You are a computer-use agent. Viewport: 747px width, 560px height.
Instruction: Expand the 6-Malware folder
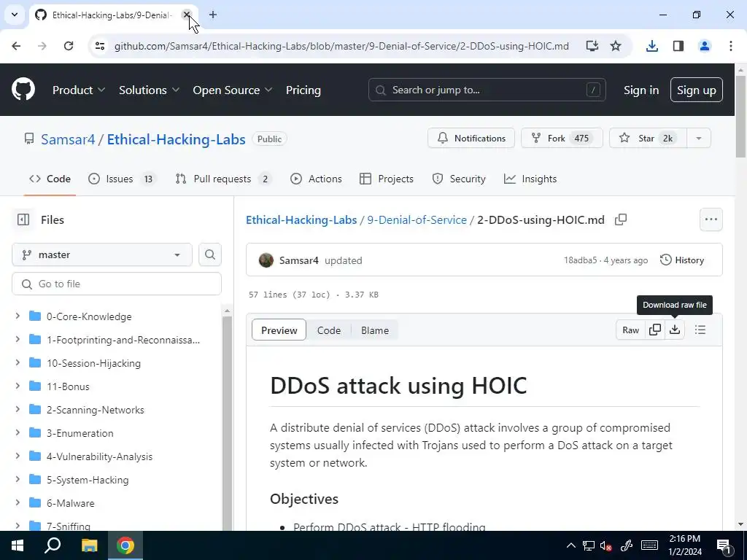(x=18, y=503)
